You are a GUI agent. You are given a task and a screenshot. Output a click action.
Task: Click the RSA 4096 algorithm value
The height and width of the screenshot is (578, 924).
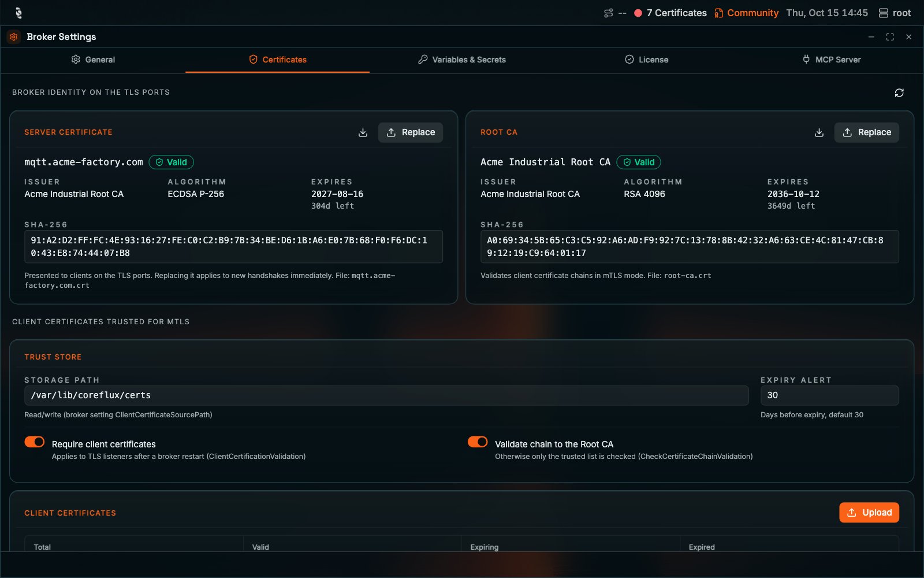click(644, 194)
